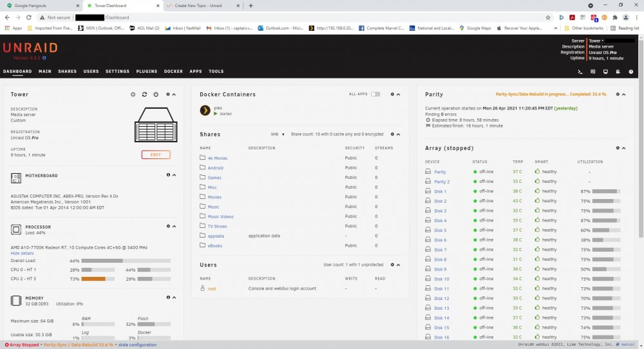Toggle the All Apps switch

click(375, 94)
